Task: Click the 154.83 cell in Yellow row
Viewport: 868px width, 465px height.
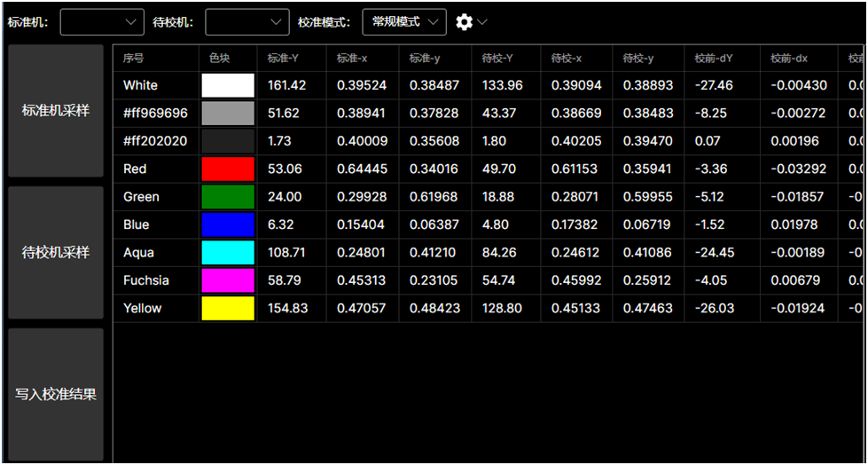Action: pyautogui.click(x=287, y=309)
